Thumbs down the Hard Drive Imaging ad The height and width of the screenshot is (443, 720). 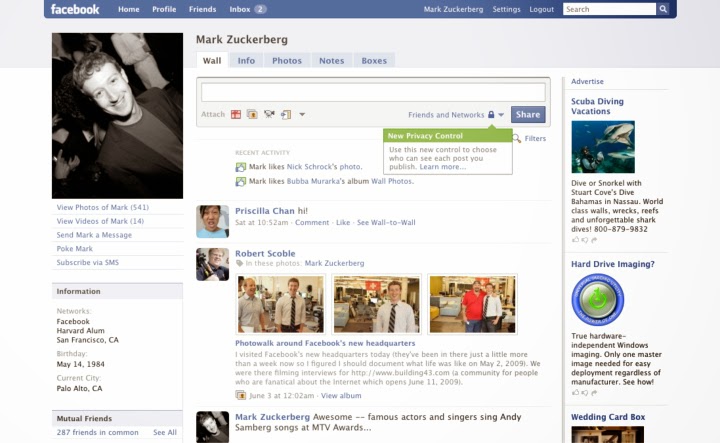point(585,393)
